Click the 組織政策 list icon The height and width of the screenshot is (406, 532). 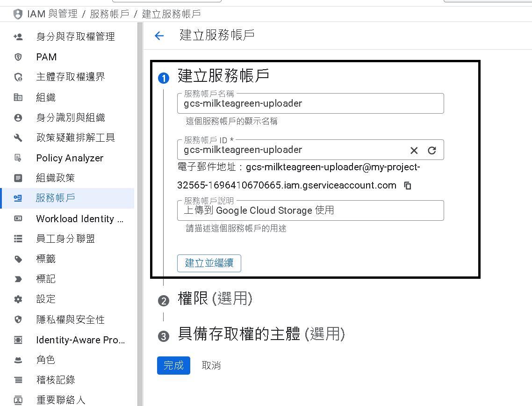18,178
